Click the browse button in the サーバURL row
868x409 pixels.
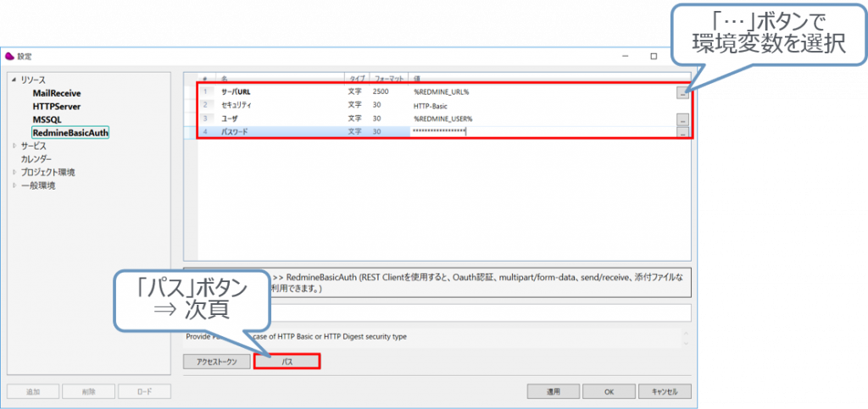[682, 93]
